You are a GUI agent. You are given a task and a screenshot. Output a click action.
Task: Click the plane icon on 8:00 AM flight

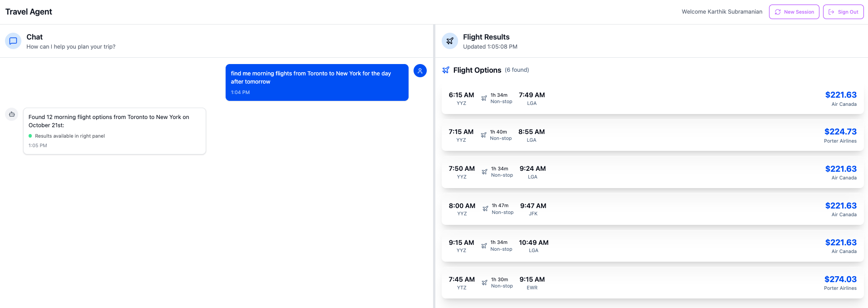point(485,209)
